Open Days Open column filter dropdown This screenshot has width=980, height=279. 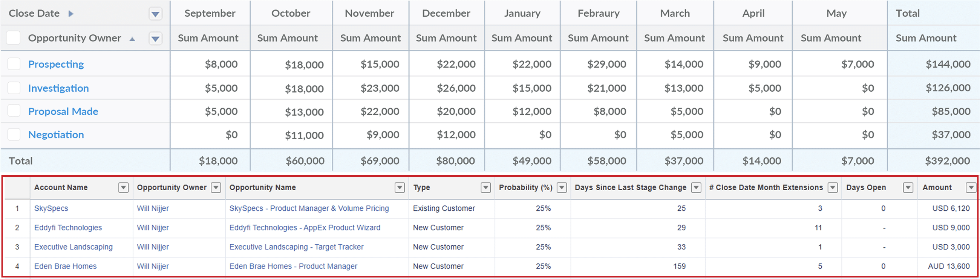tap(908, 188)
